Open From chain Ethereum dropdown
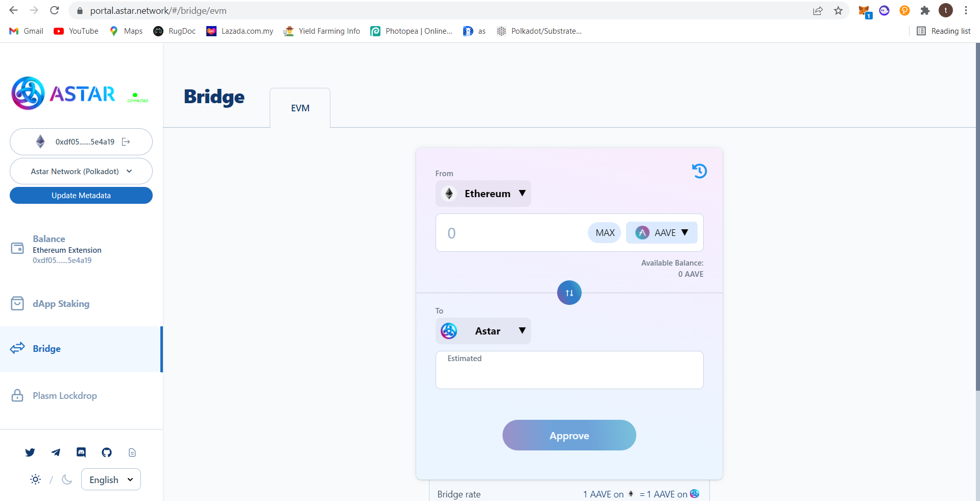 [x=483, y=194]
